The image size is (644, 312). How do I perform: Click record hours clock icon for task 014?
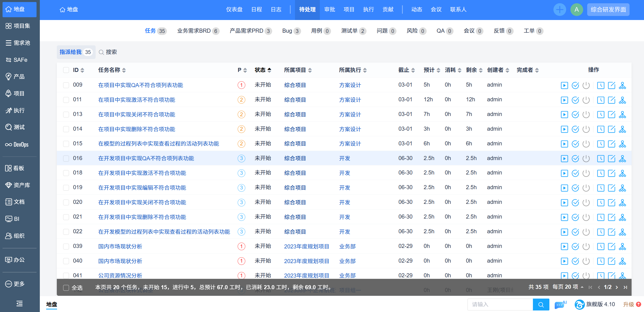click(600, 129)
